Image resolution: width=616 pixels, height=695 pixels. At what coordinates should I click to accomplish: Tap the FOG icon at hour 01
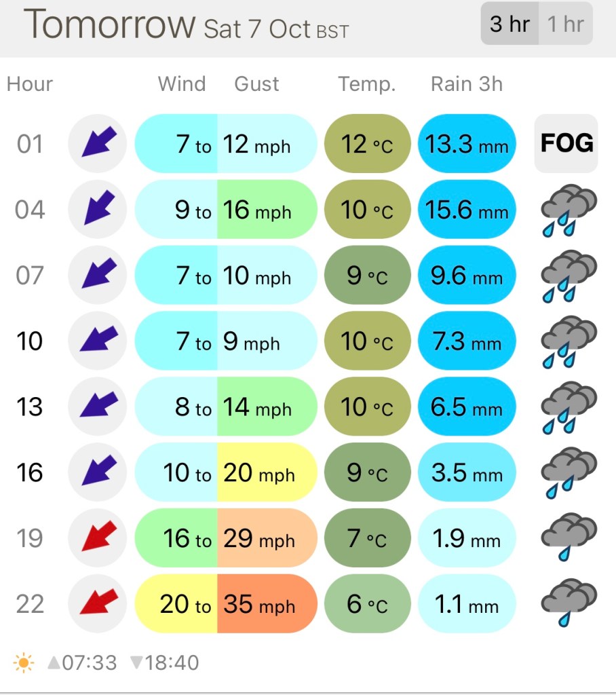click(x=566, y=143)
